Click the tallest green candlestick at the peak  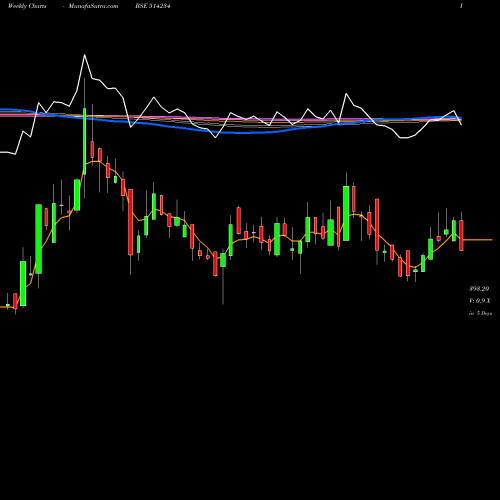coord(84,141)
